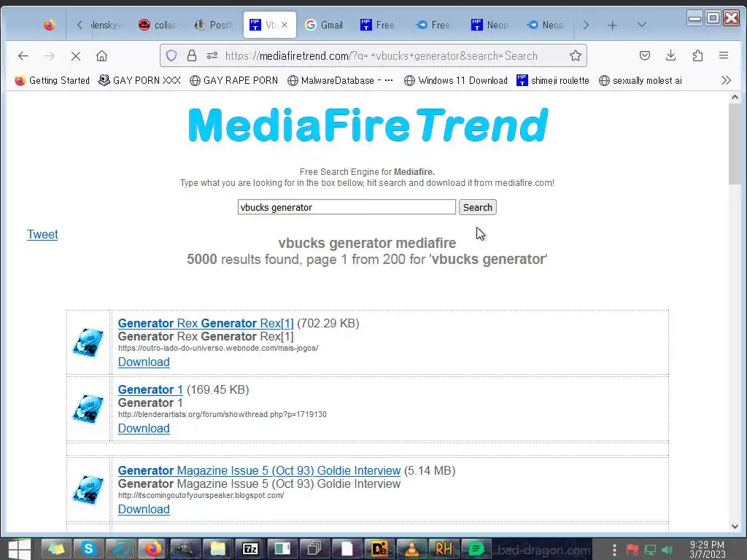Click the forward navigation arrow

(50, 55)
